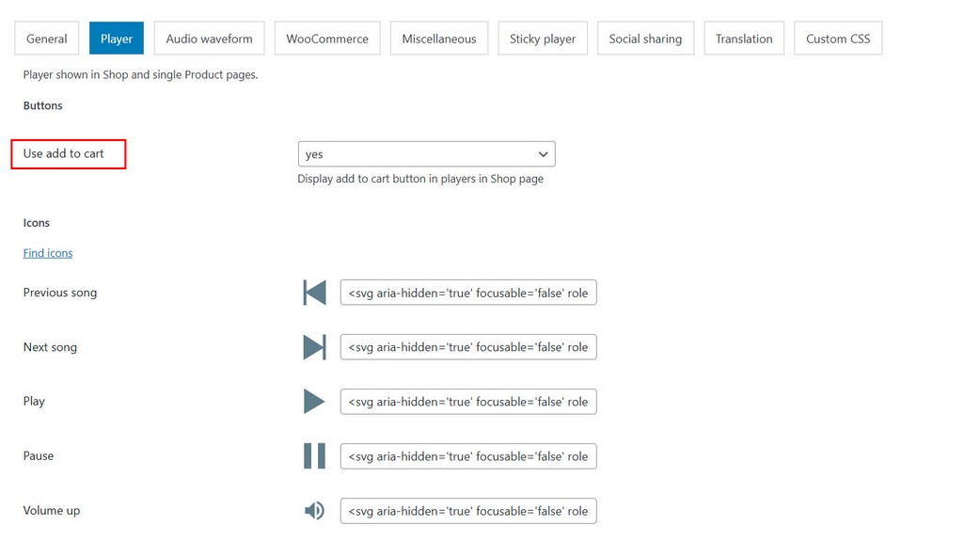The width and height of the screenshot is (980, 541).
Task: Click the Play triangle icon
Action: point(314,402)
